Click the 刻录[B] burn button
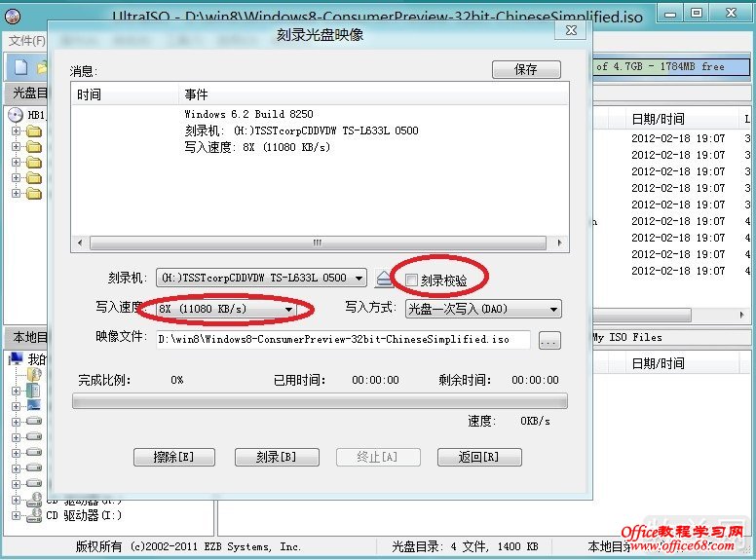Screen dimensions: 756x560 277,457
